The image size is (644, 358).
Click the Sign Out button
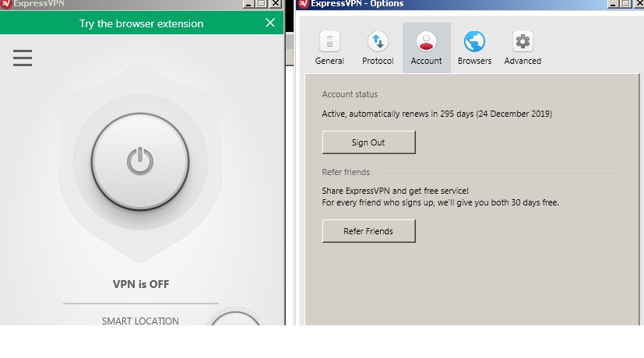pyautogui.click(x=369, y=142)
